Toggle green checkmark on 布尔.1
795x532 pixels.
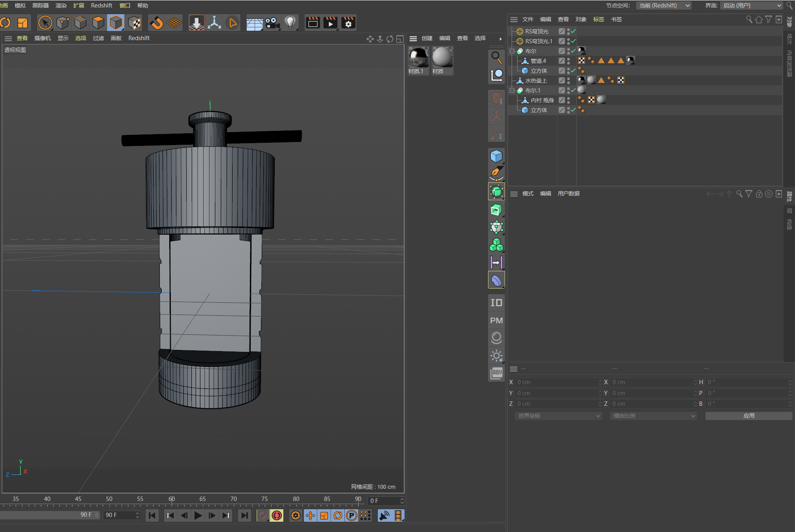[573, 90]
